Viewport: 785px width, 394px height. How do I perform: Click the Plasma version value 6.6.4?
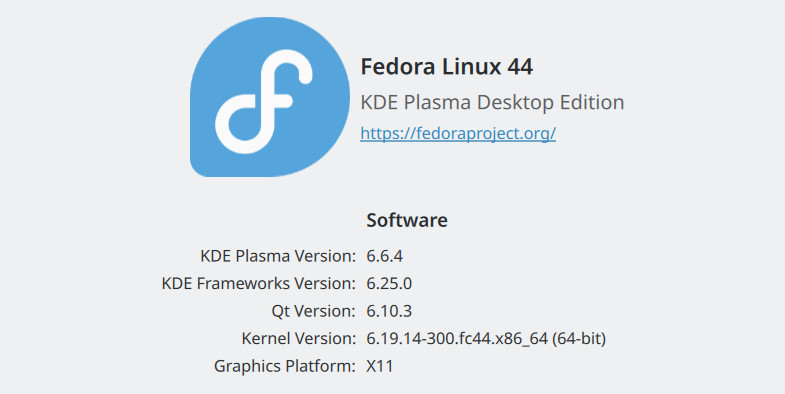pos(384,256)
